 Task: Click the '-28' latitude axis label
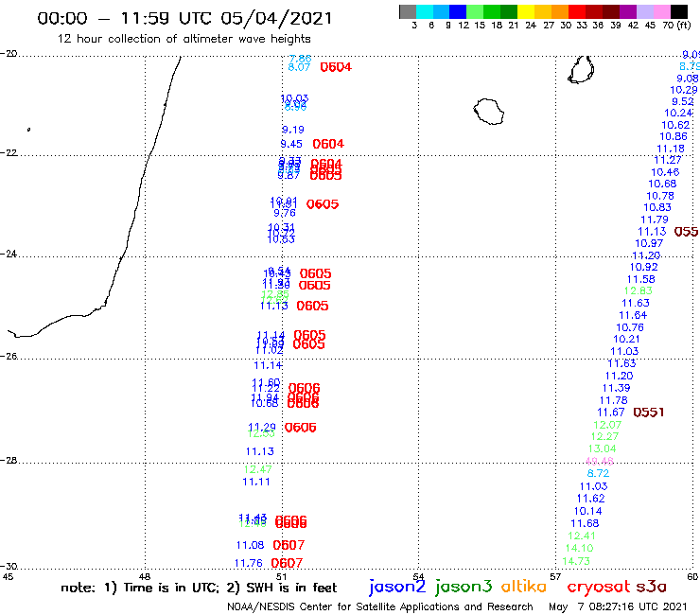pos(9,460)
